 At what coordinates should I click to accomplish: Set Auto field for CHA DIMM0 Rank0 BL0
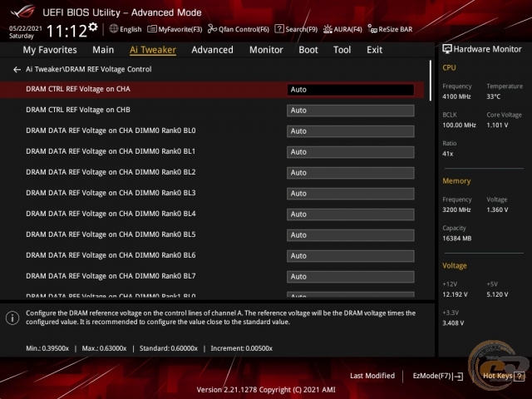click(x=351, y=131)
